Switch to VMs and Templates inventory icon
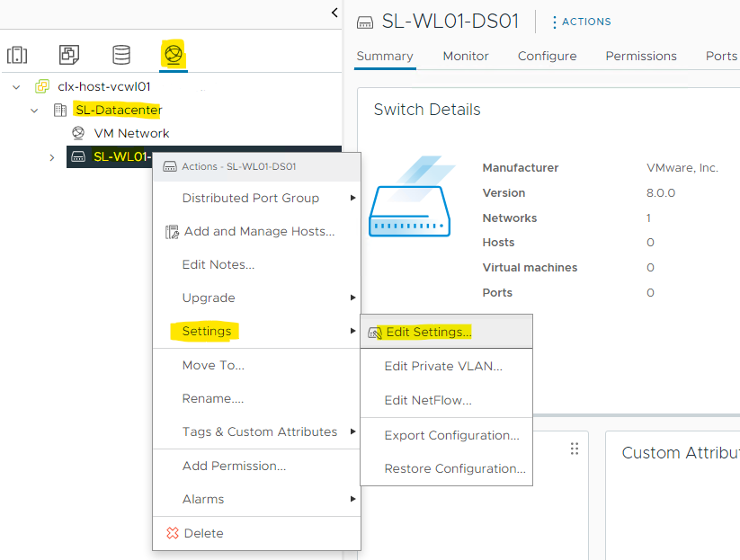 click(69, 55)
